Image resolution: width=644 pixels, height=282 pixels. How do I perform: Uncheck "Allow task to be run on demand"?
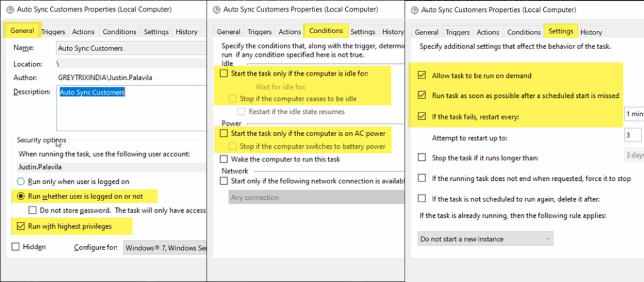[422, 75]
